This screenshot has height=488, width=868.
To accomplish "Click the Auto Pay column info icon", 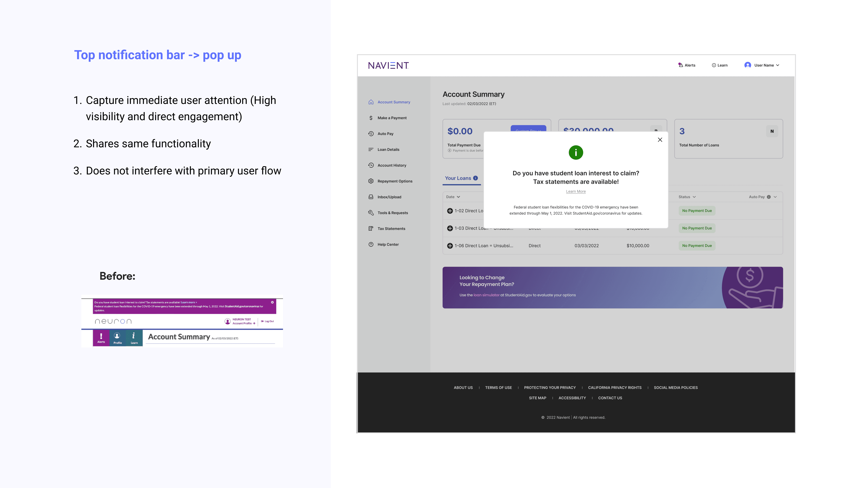I will [769, 197].
